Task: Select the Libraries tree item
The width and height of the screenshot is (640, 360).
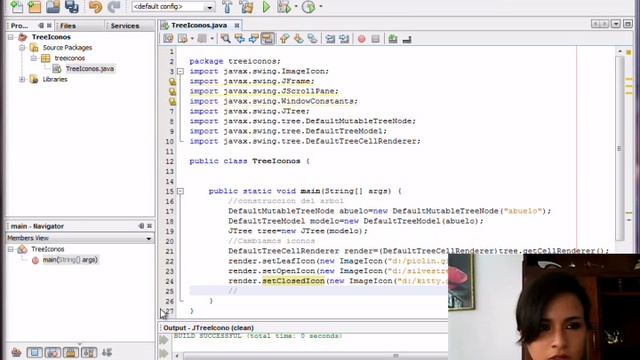Action: pyautogui.click(x=55, y=80)
